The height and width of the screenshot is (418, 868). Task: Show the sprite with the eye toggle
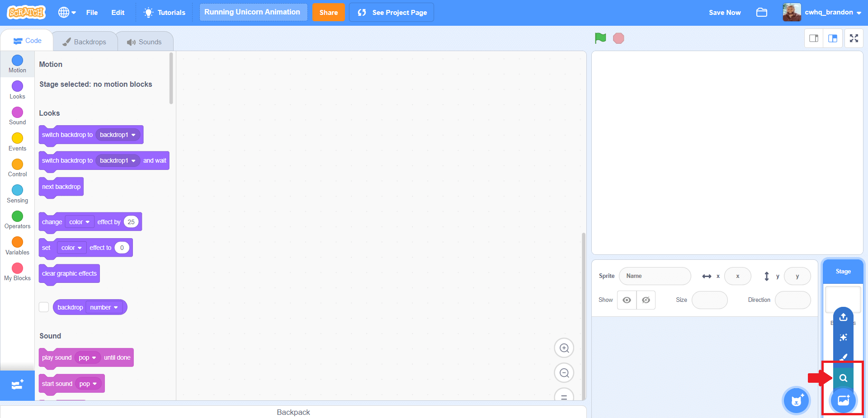point(627,300)
